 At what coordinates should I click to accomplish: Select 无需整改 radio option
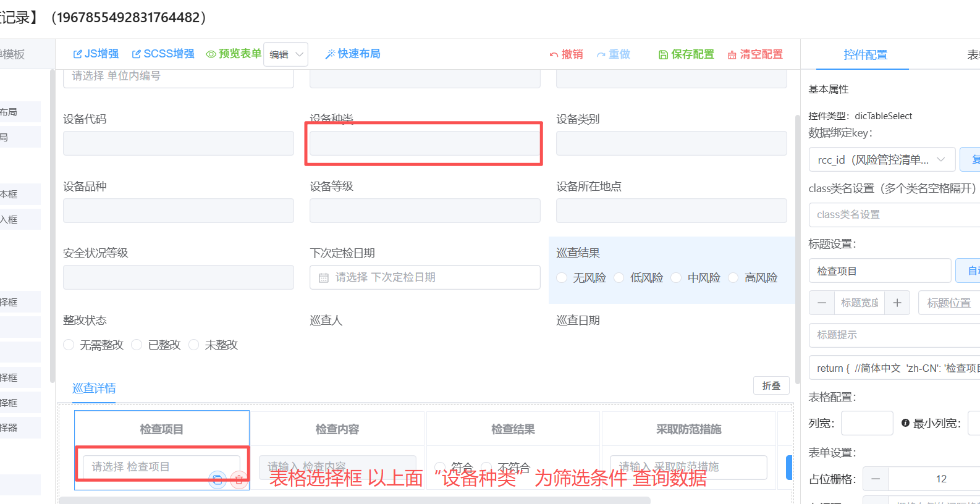[x=69, y=345]
